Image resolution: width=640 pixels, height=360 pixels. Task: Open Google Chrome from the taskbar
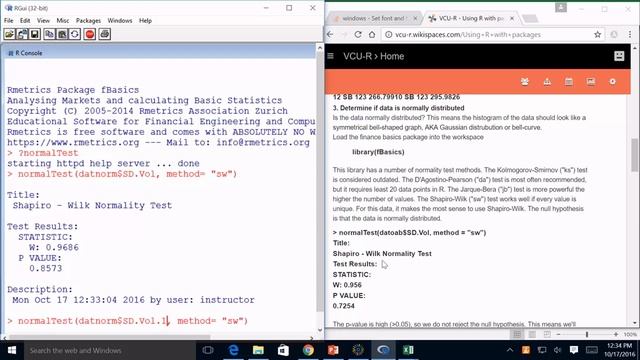tap(308, 350)
